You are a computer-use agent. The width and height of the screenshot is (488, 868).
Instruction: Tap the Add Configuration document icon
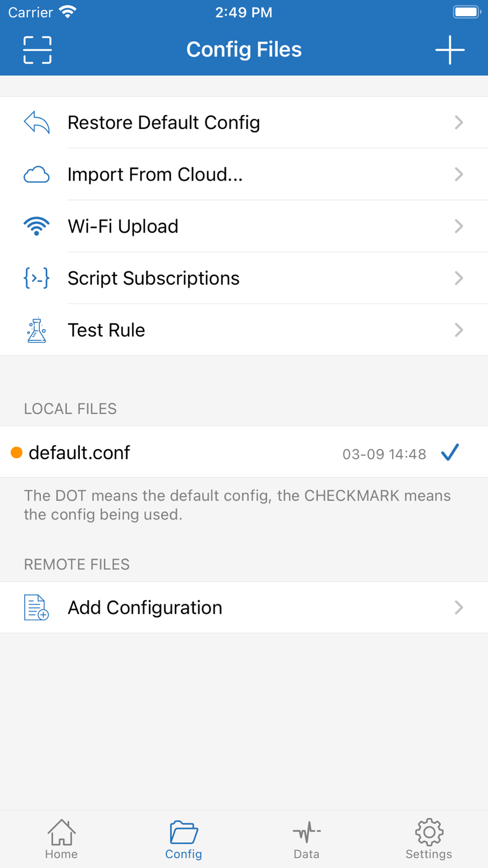click(x=37, y=608)
